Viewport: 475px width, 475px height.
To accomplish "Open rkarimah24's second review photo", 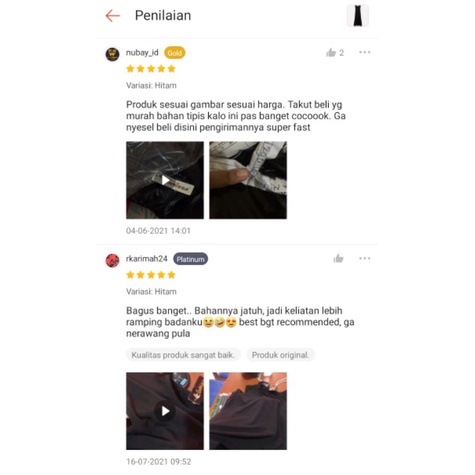I will 248,411.
